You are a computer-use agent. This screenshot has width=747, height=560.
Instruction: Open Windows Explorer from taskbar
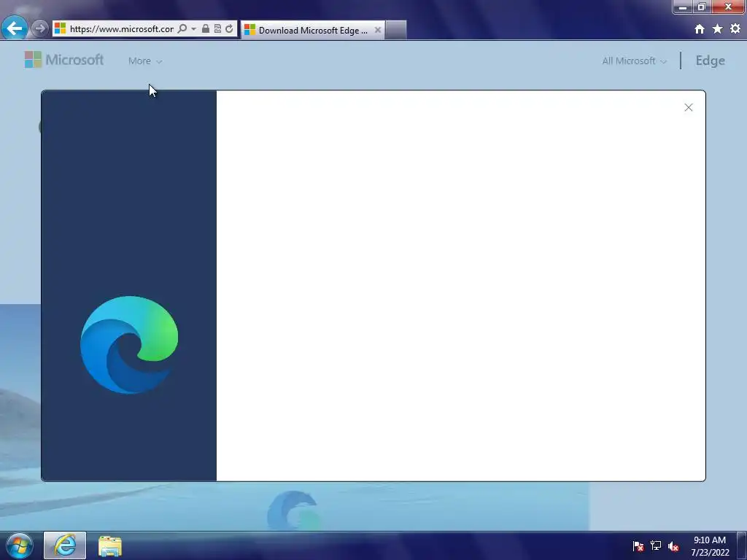click(110, 545)
